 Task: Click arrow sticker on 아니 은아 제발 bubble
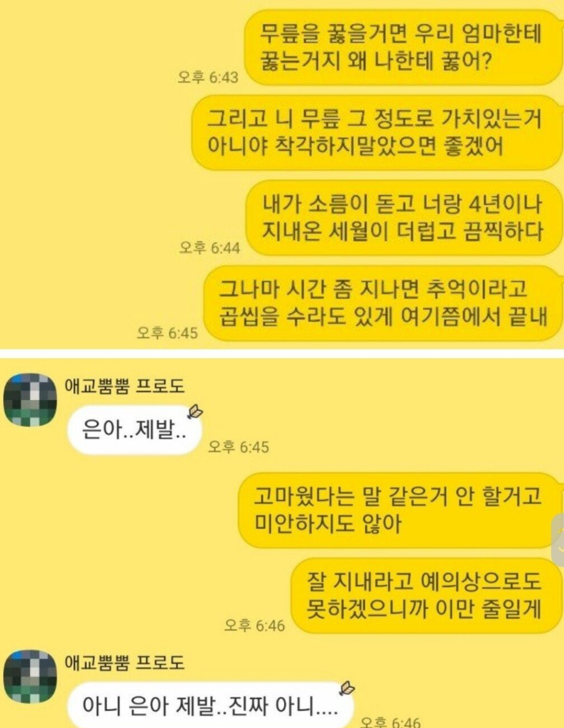pos(347,688)
